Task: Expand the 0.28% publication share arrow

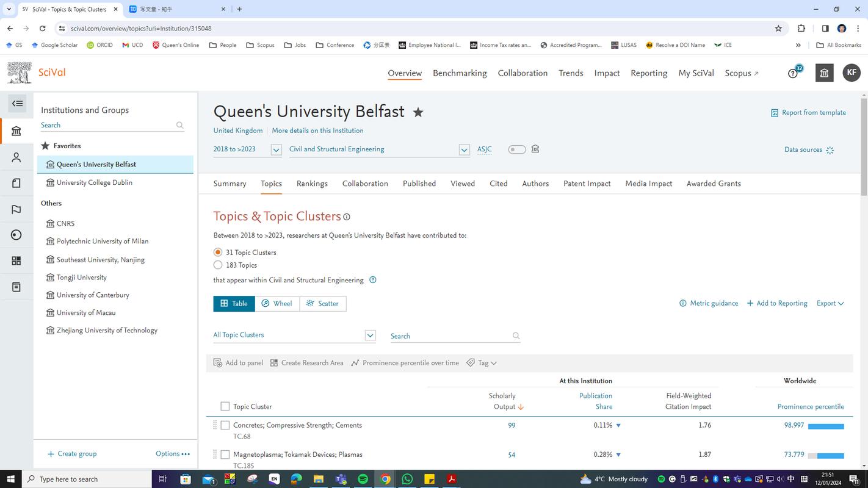Action: [x=618, y=455]
